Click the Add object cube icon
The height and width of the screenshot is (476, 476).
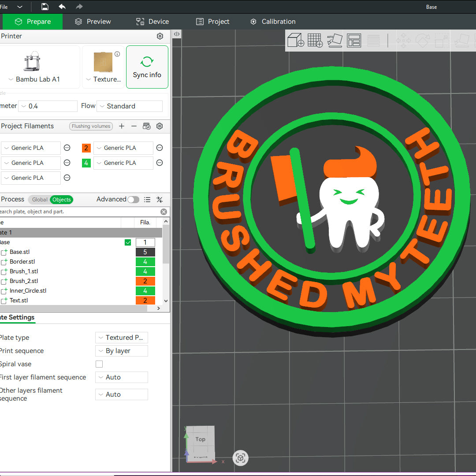click(x=296, y=41)
